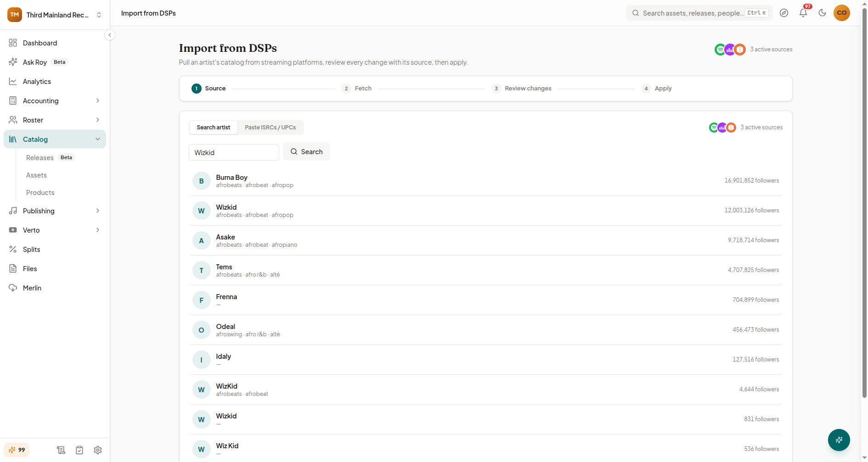Select Wiz Kid with 536 followers

coord(485,448)
